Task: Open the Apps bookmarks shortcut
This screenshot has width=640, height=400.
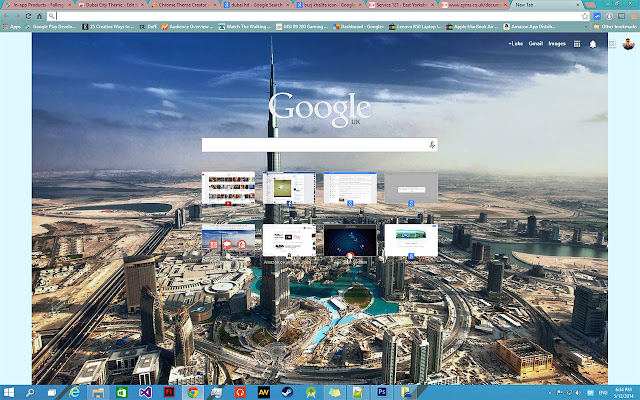Action: pyautogui.click(x=11, y=27)
